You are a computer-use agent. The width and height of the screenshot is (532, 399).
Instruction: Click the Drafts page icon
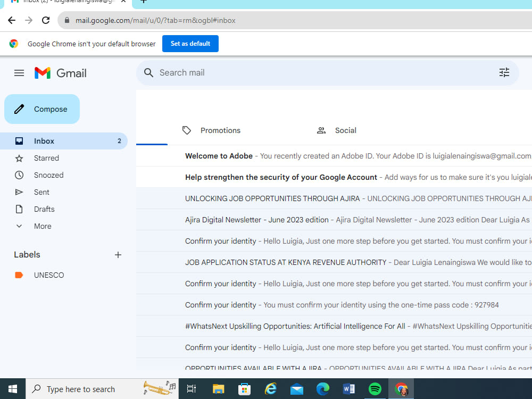click(x=19, y=209)
